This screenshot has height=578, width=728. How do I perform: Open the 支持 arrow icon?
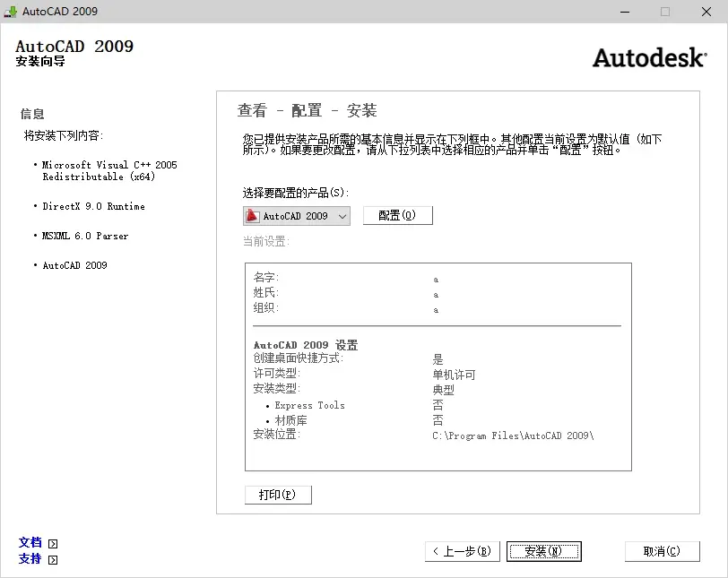(53, 559)
